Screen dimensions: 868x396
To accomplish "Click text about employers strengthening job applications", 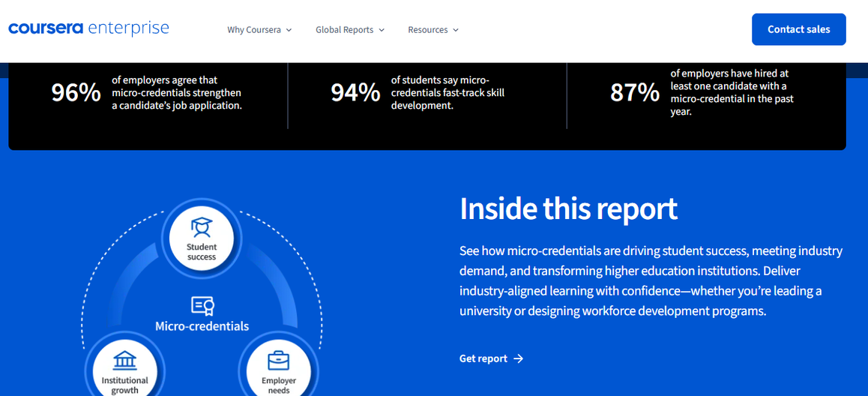I will point(177,92).
